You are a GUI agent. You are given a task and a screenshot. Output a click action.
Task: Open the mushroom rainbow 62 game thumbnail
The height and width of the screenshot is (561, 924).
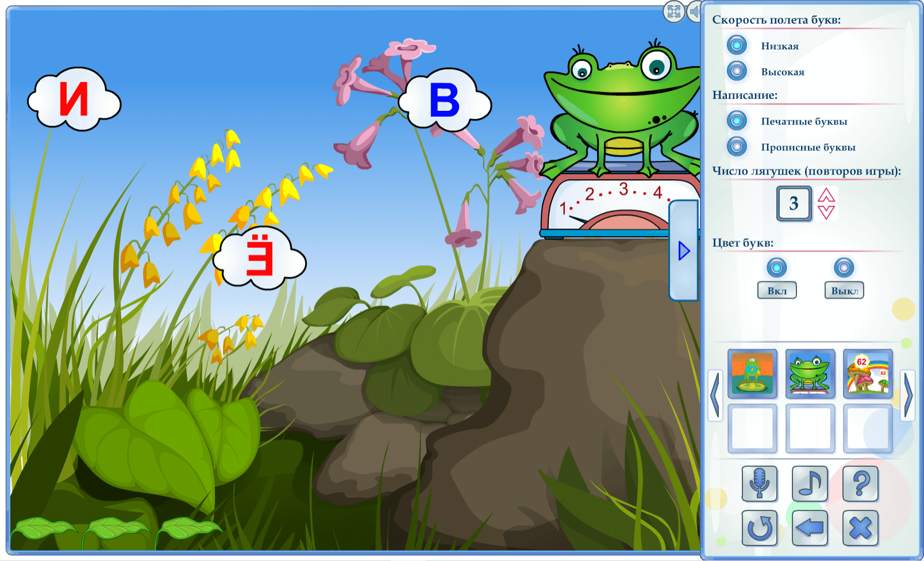[x=868, y=374]
